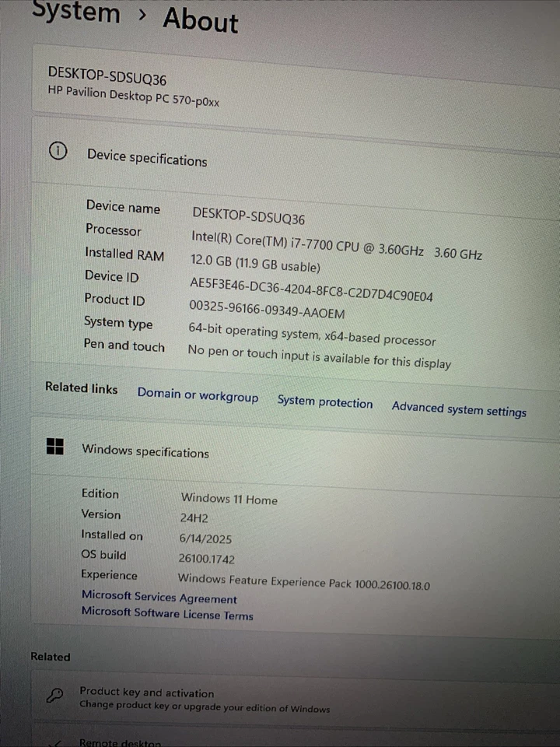
Task: Select the Related section heading
Action: click(x=50, y=657)
